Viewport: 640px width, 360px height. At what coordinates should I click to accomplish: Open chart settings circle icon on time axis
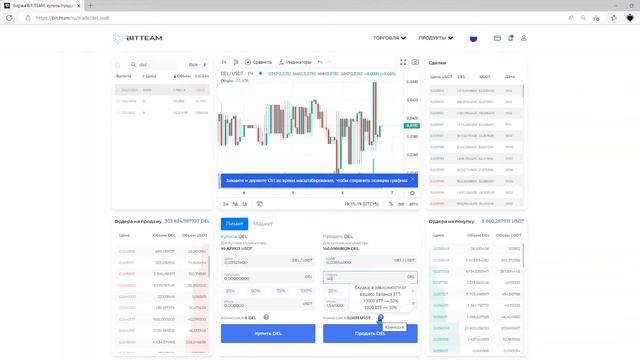[x=412, y=193]
